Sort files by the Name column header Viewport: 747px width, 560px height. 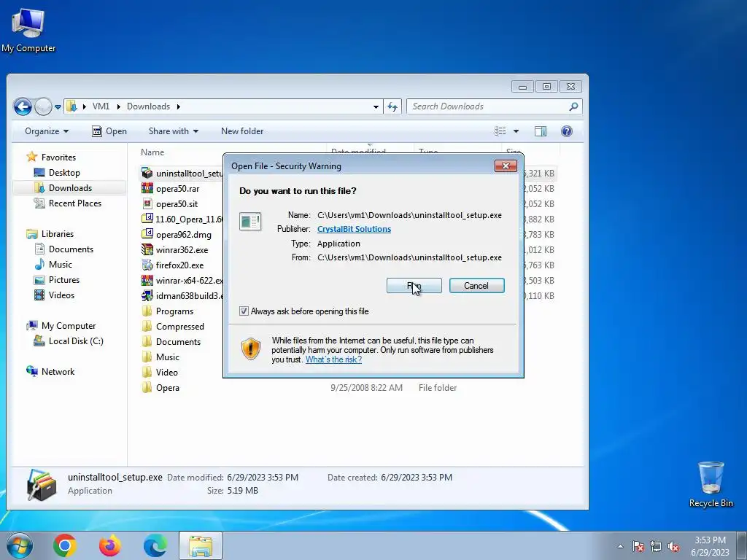coord(152,152)
